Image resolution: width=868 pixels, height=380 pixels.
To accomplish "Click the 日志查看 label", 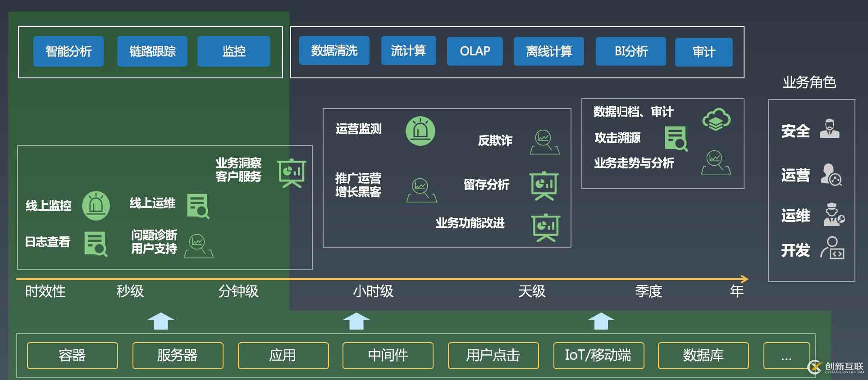I will tap(48, 242).
